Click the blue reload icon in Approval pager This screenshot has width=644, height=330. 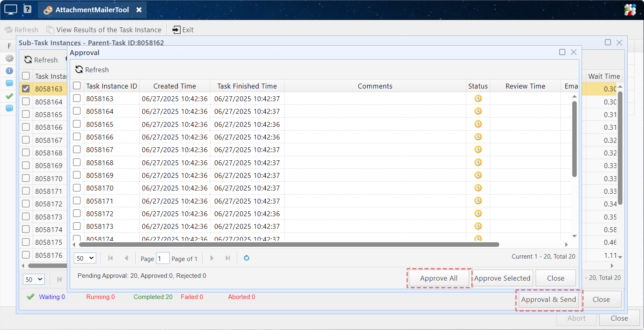point(247,258)
